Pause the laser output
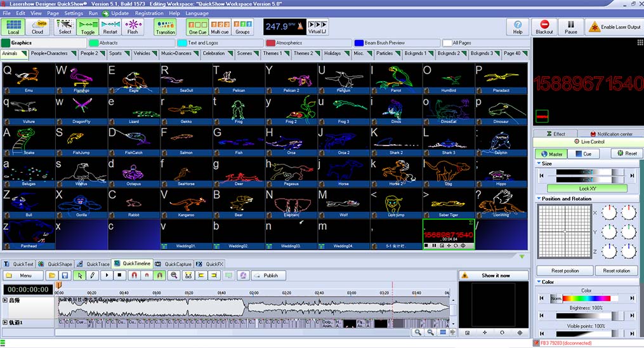Viewport: 644px width, 348px height. (x=571, y=27)
